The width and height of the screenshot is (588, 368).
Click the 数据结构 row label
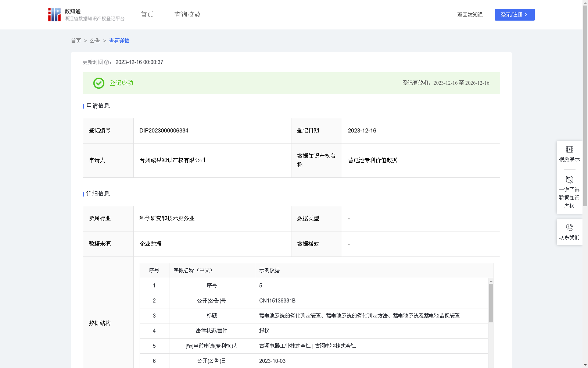point(100,323)
